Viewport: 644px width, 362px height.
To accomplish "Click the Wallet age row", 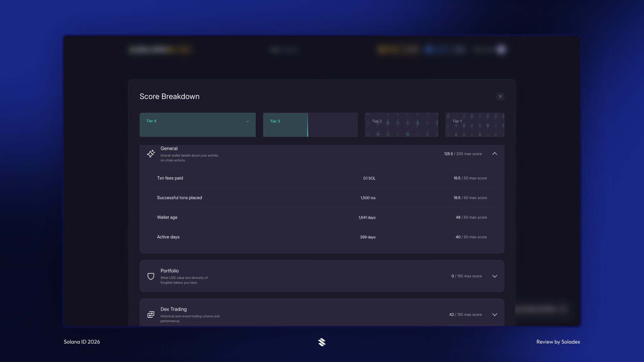I will click(322, 217).
